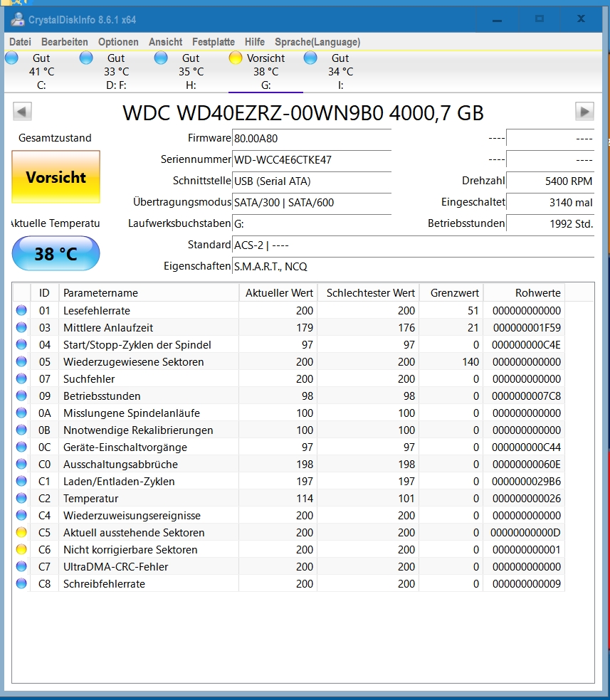Click the Schlechtester Wert column header
The width and height of the screenshot is (610, 700).
point(369,293)
